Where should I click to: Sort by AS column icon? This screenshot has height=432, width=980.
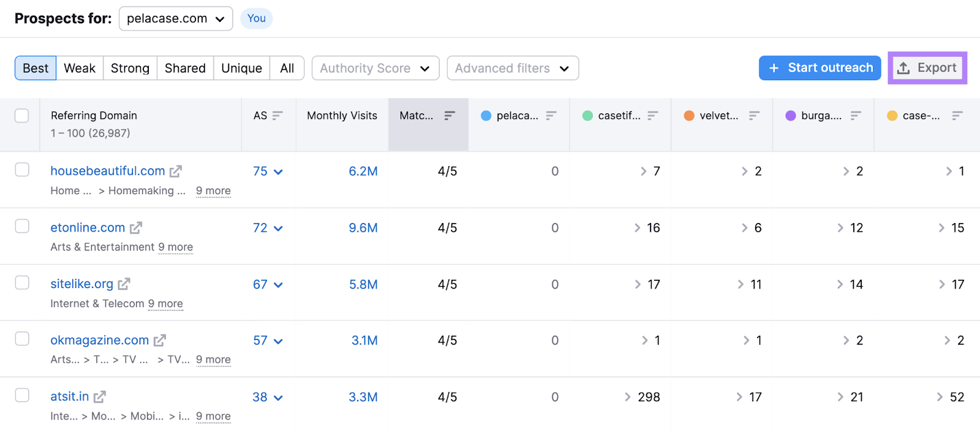(x=277, y=116)
